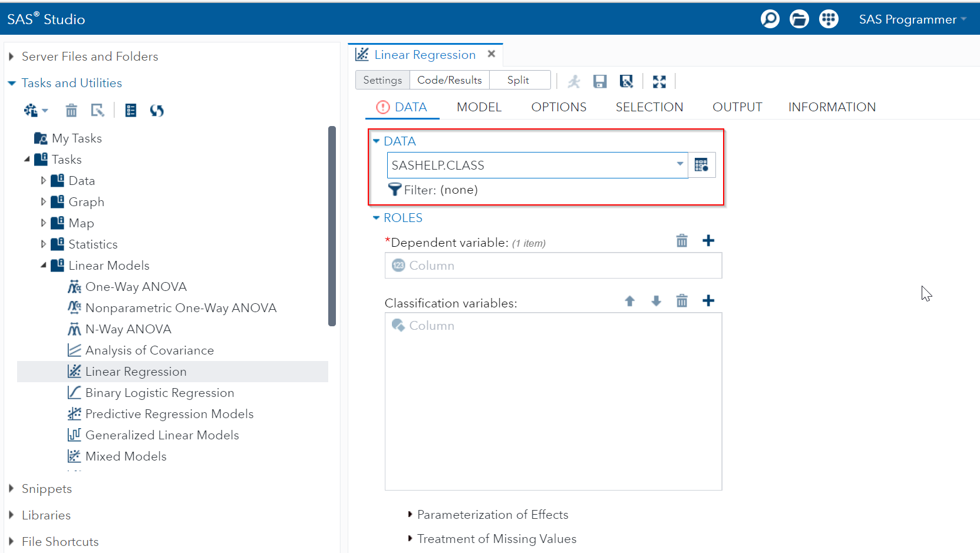Screen dimensions: 980x553
Task: Maximize the view with the expand icon
Action: [x=659, y=81]
